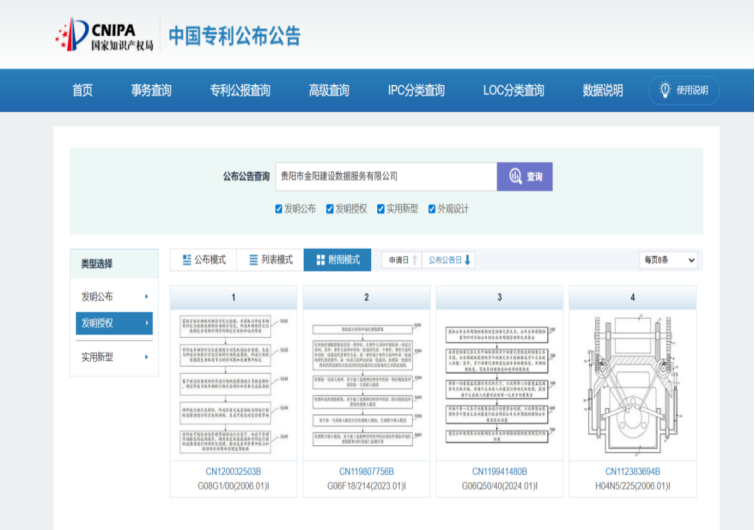Image resolution: width=755 pixels, height=530 pixels.
Task: Switch to 公布模式 view icon
Action: click(187, 260)
